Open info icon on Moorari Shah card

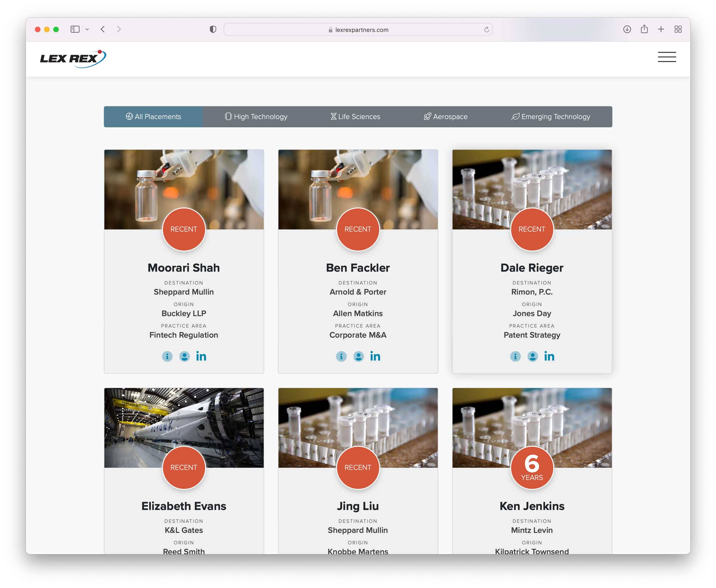(x=167, y=356)
